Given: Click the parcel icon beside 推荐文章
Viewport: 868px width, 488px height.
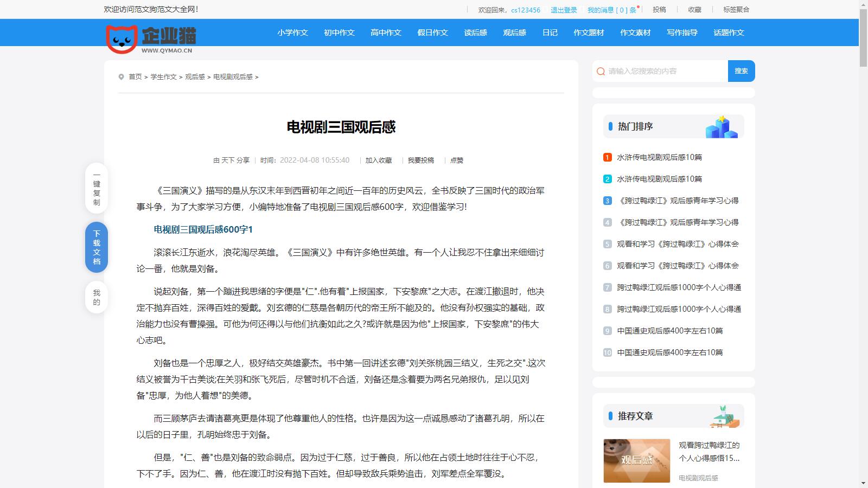Looking at the screenshot, I should point(724,416).
